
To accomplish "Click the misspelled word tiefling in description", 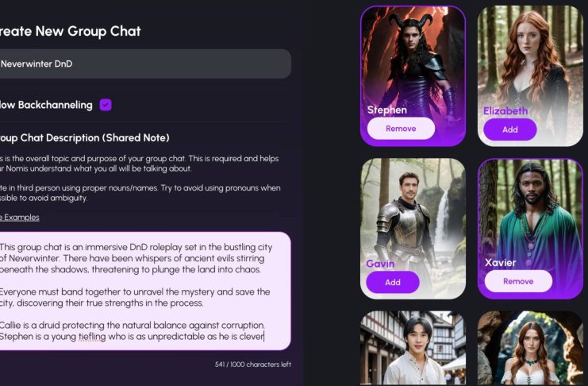I will point(92,337).
